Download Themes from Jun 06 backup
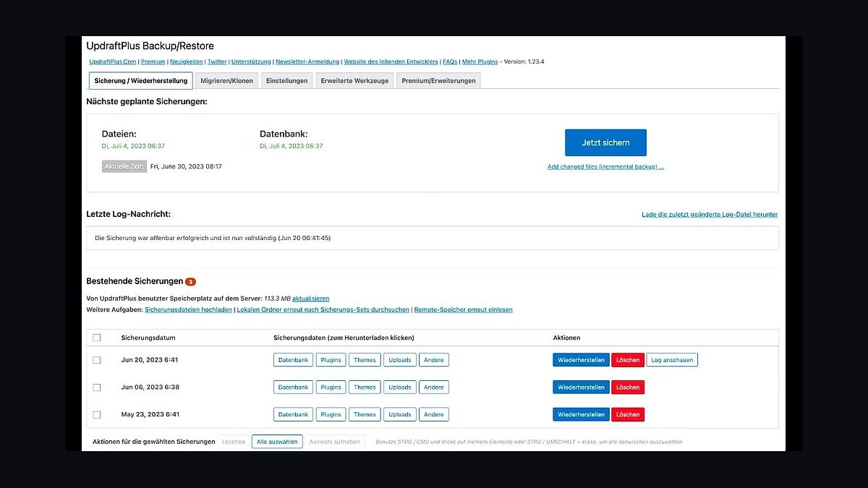Viewport: 868px width, 488px height. 365,387
